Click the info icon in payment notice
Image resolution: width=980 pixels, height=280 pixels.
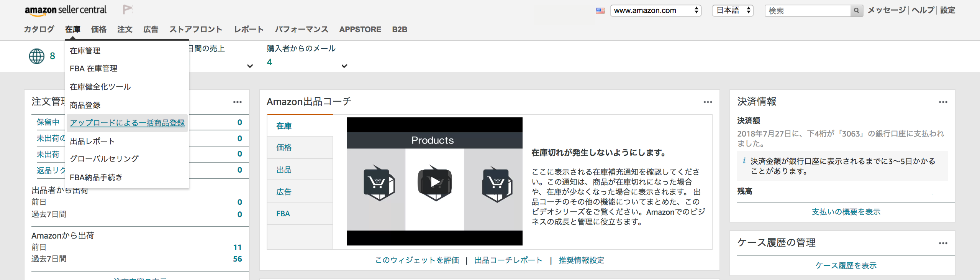point(744,161)
